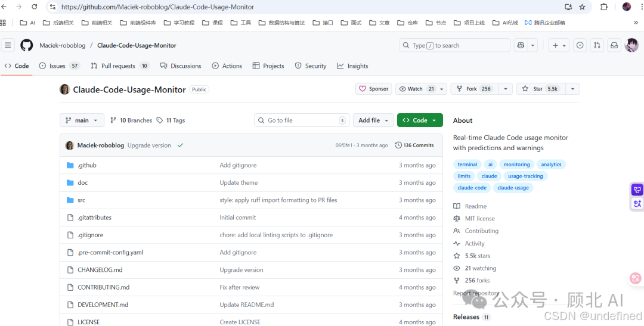Click the green commit status checkmark
Image resolution: width=644 pixels, height=326 pixels.
[x=180, y=145]
